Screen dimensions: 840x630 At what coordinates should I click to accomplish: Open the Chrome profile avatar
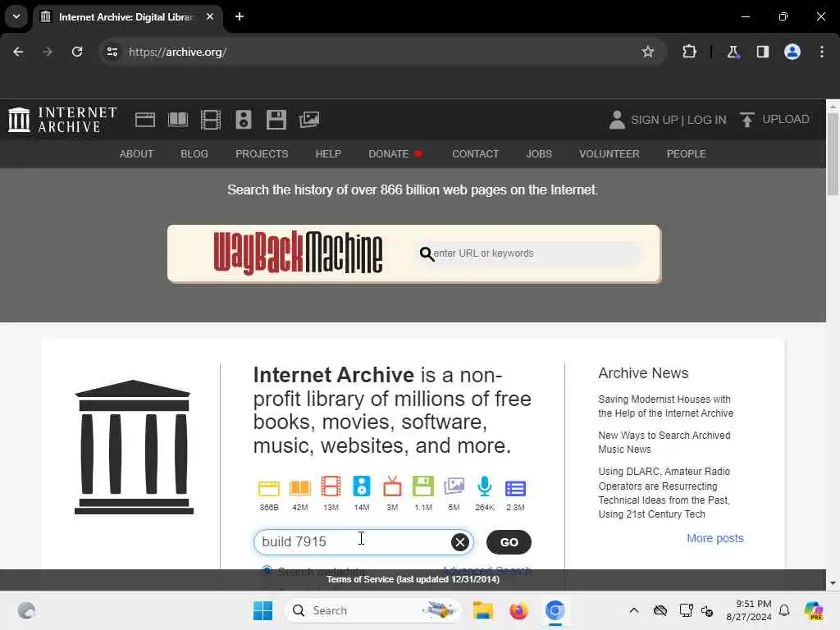point(792,52)
